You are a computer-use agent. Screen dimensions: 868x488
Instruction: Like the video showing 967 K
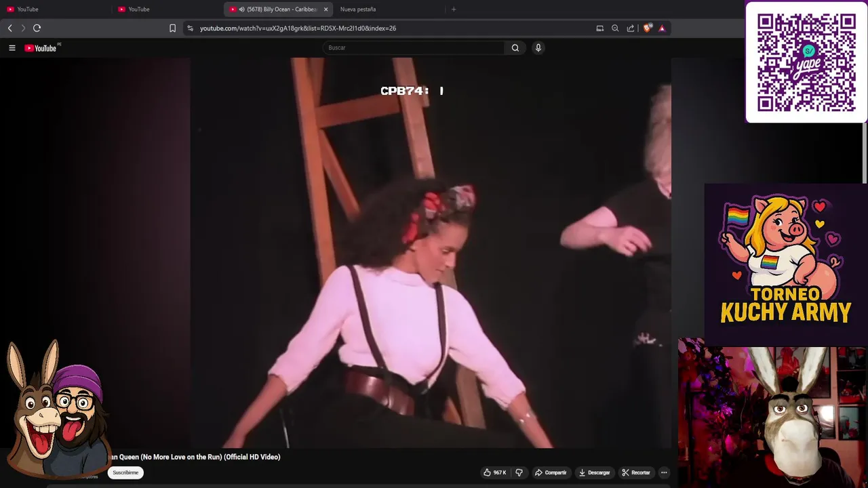tap(495, 472)
